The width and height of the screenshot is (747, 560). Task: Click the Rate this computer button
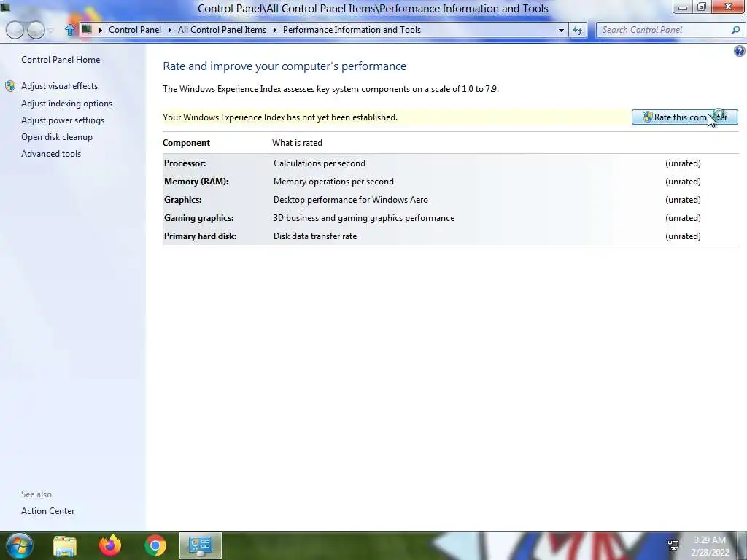(684, 117)
